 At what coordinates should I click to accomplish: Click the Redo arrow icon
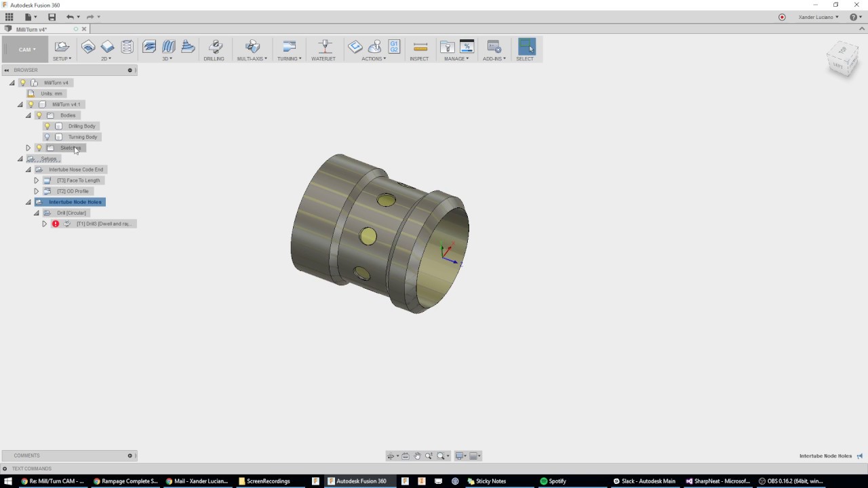pos(90,17)
